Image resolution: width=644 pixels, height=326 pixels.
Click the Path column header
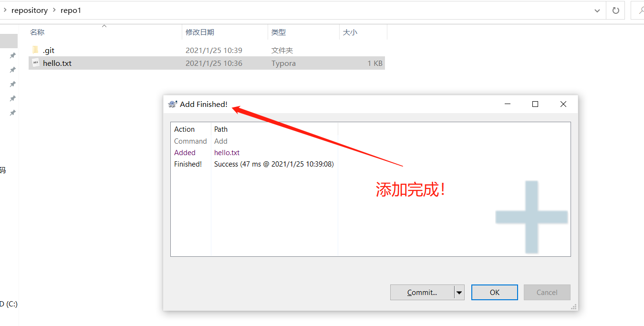point(221,129)
